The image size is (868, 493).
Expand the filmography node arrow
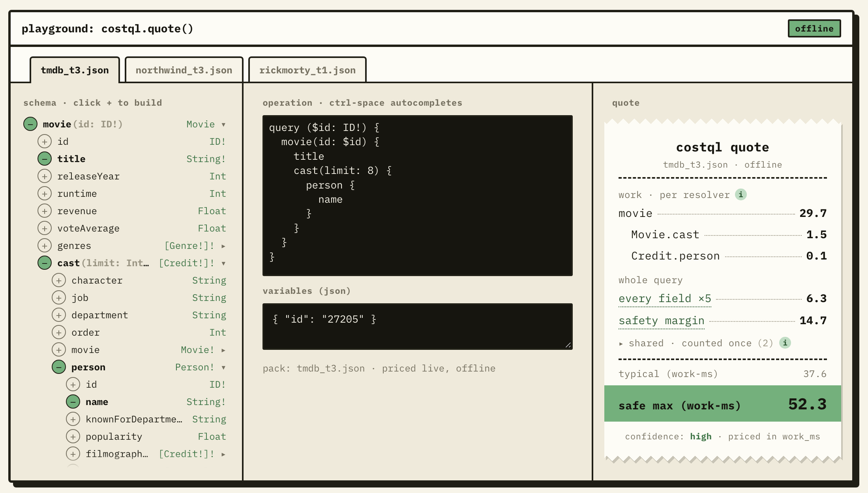(x=223, y=454)
